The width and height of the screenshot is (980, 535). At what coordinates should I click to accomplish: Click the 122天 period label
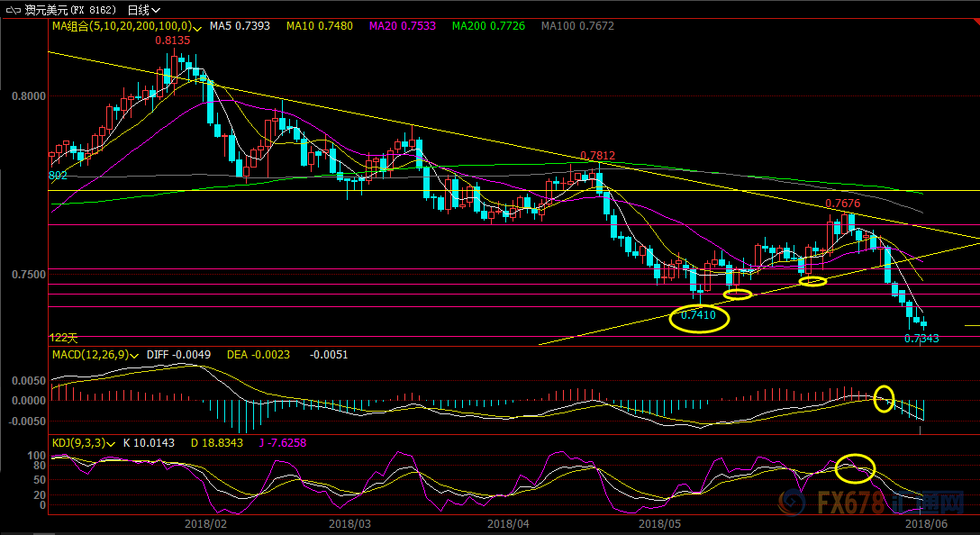[x=63, y=338]
